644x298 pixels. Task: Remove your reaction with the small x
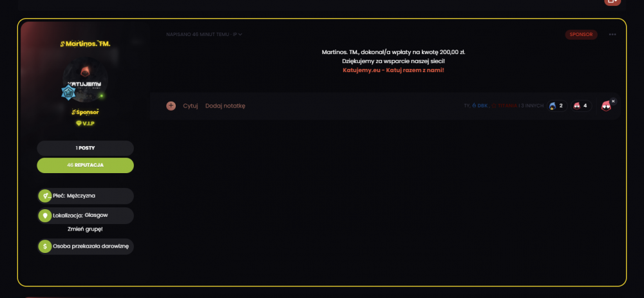(613, 101)
